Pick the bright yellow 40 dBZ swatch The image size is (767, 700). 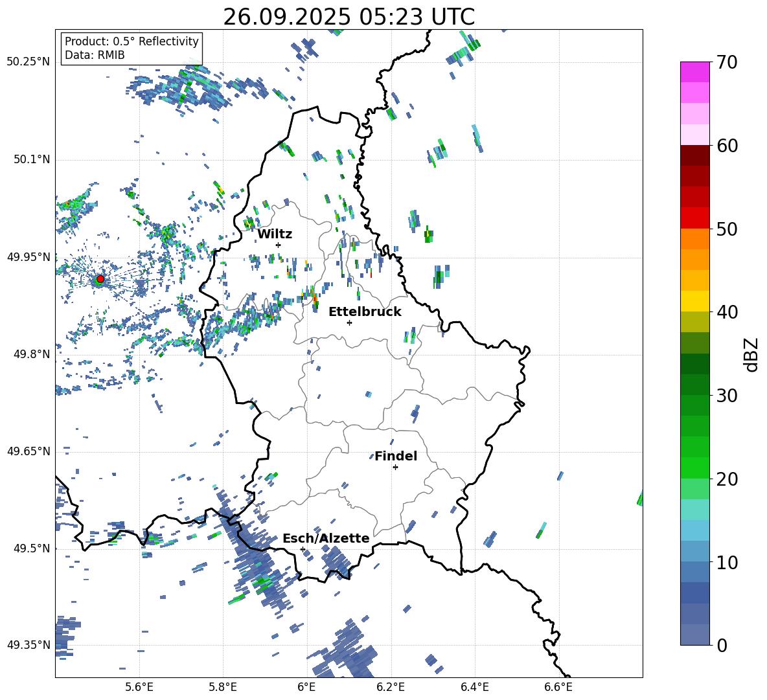click(x=695, y=301)
